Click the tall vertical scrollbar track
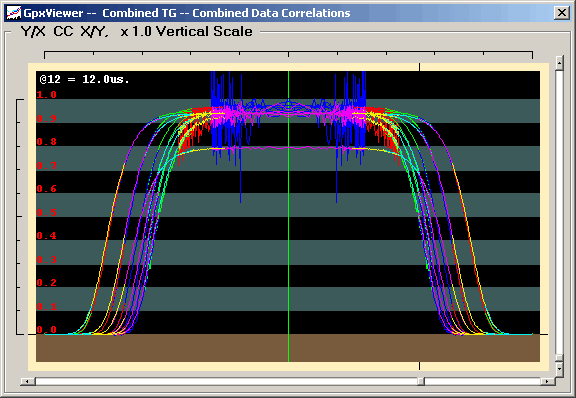The height and width of the screenshot is (398, 576). (559, 212)
